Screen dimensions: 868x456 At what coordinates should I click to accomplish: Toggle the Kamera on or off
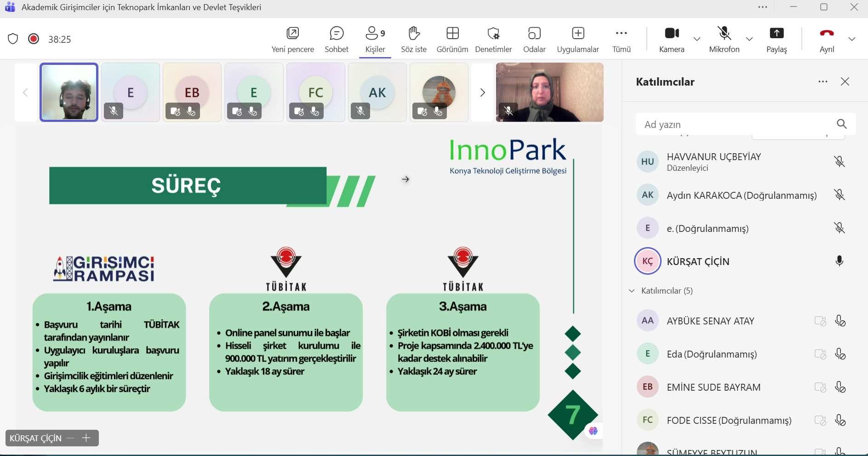672,39
